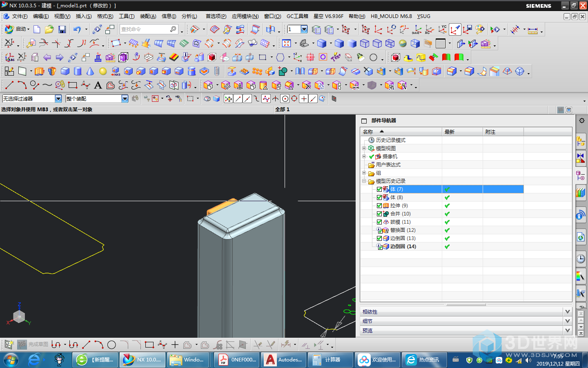Click the command finder magnifier icon
The height and width of the screenshot is (368, 588).
pyautogui.click(x=173, y=29)
